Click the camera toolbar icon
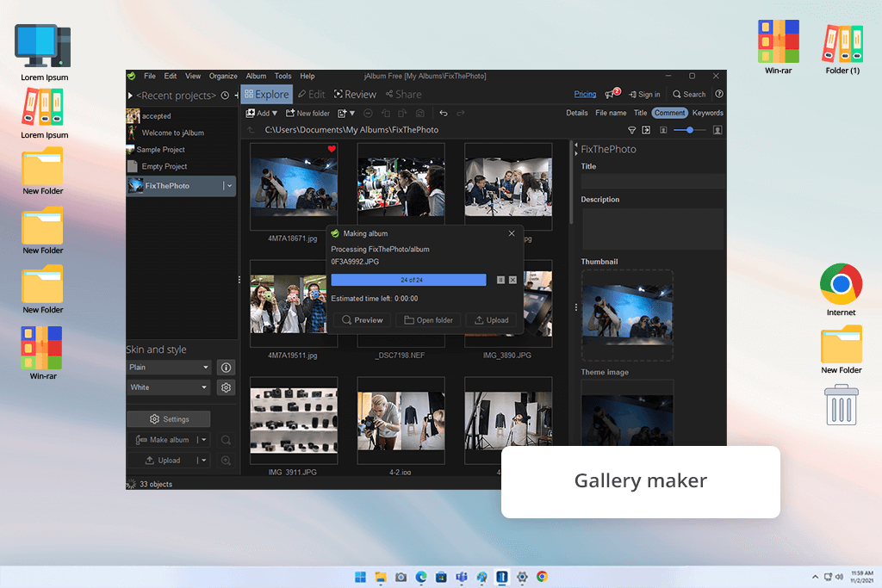Viewport: 882px width, 588px height. 419,113
